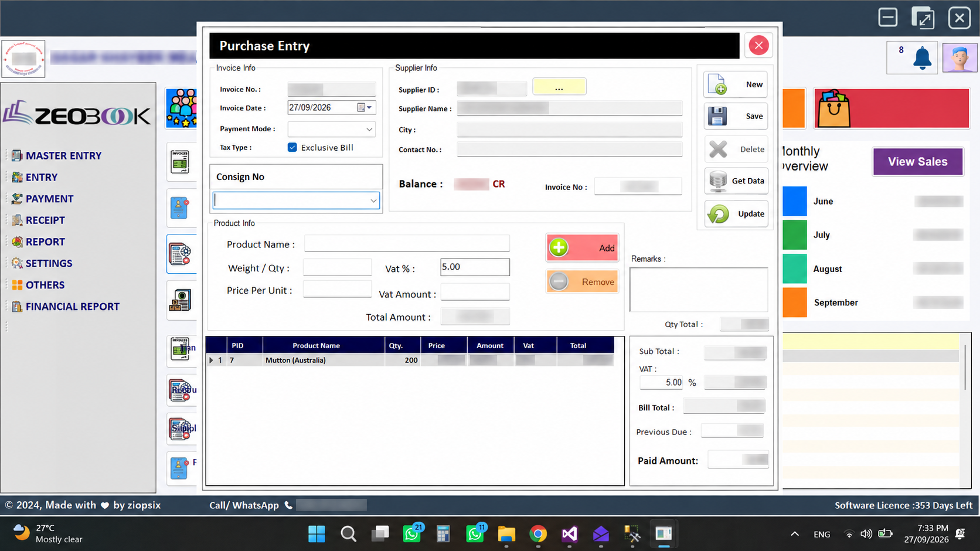Open the FINANCIAL REPORT menu
Viewport: 980px width, 551px height.
pos(72,307)
